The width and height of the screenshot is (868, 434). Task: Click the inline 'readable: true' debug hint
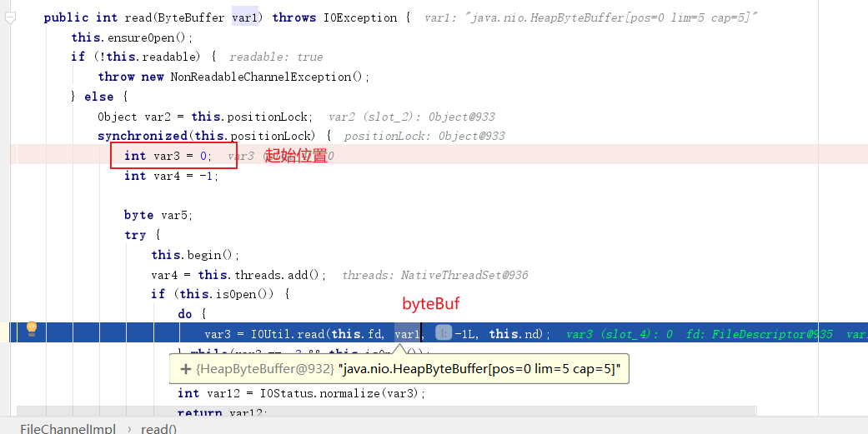tap(275, 57)
